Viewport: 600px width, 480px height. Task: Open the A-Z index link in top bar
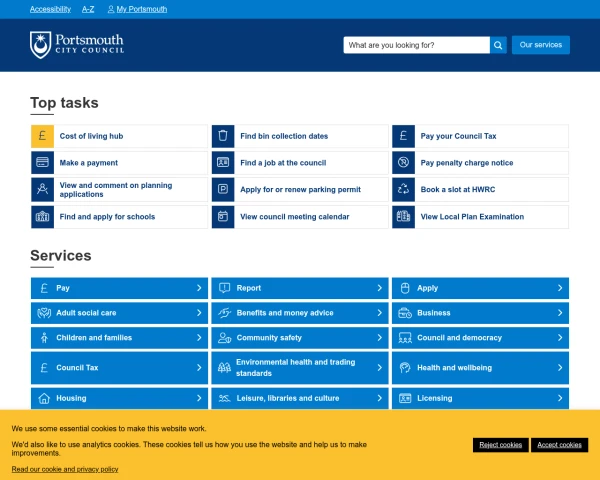(x=88, y=9)
